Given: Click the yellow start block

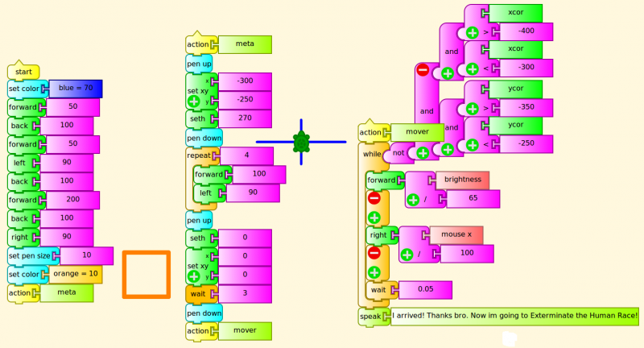Looking at the screenshot, I should point(23,72).
